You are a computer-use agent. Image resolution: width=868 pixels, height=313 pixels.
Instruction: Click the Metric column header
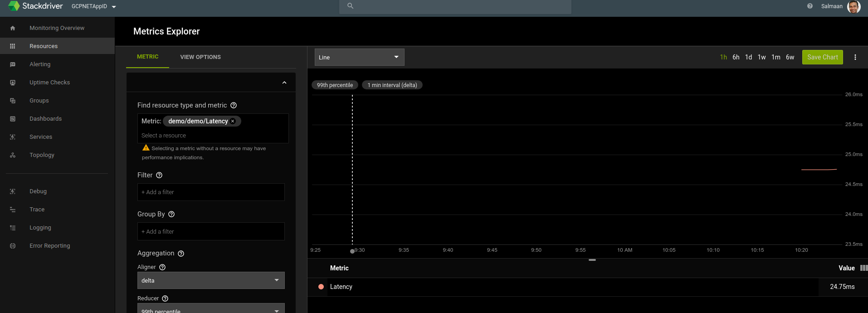click(339, 268)
